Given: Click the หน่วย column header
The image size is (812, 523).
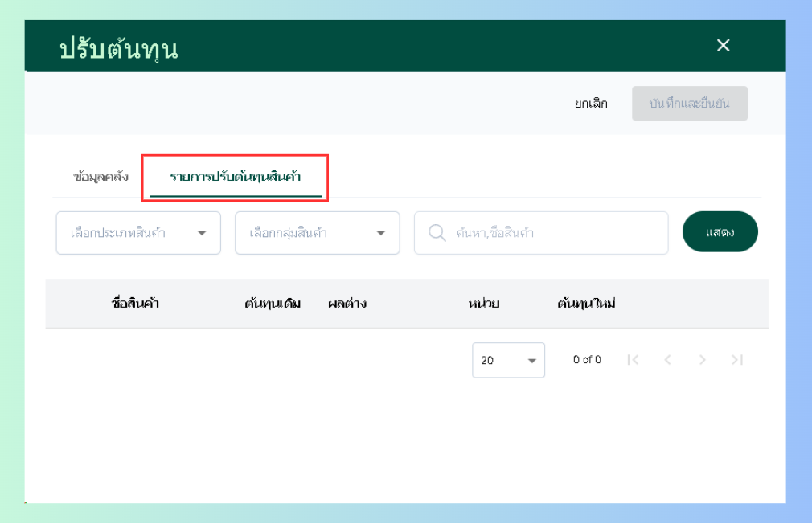Looking at the screenshot, I should click(484, 303).
